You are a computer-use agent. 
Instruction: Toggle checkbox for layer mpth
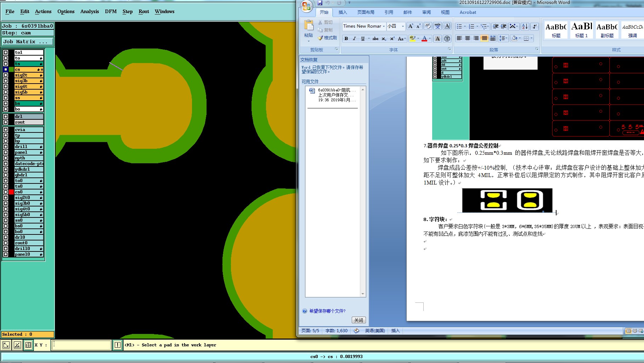coord(6,158)
